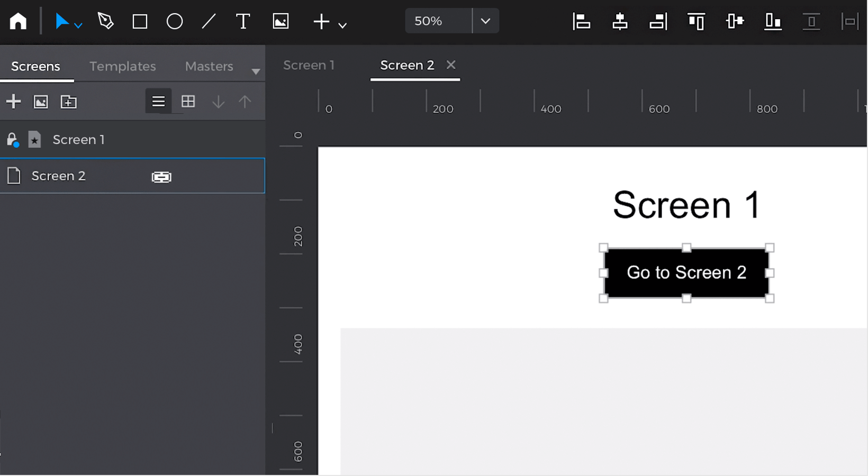Go to the Home icon
868x476 pixels.
pos(18,21)
